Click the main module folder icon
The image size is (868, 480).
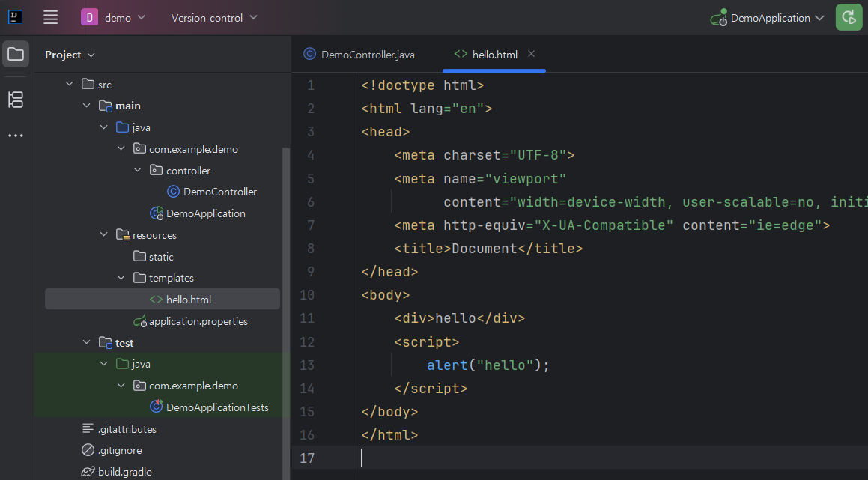pyautogui.click(x=105, y=106)
